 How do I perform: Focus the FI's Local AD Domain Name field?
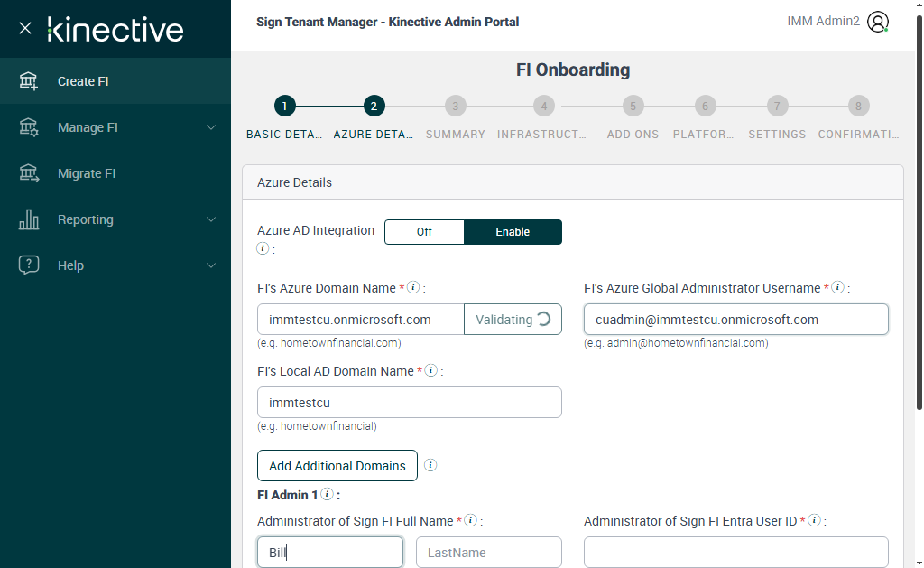(410, 402)
